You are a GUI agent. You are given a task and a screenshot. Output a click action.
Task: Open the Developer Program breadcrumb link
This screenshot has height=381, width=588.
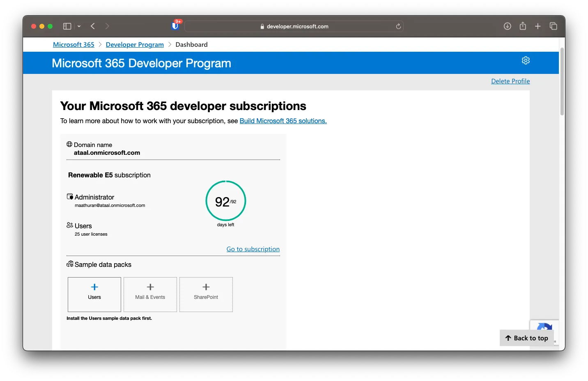(x=135, y=44)
